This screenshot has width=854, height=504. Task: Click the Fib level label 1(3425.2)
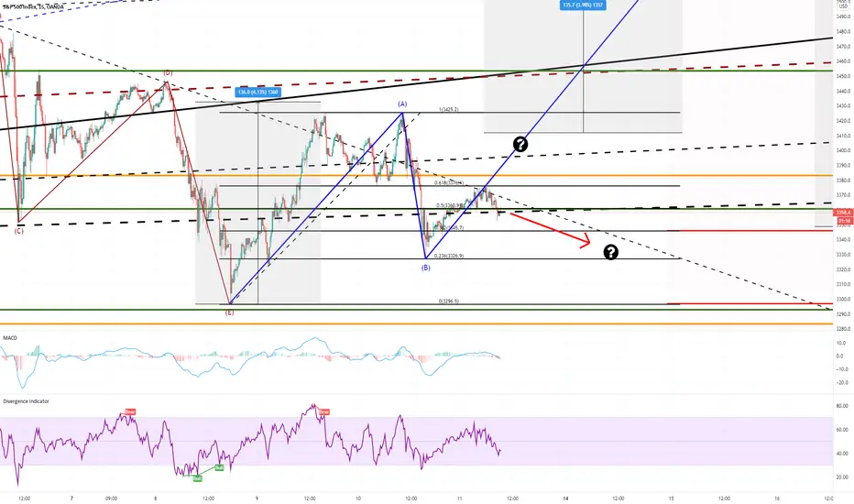(x=448, y=110)
